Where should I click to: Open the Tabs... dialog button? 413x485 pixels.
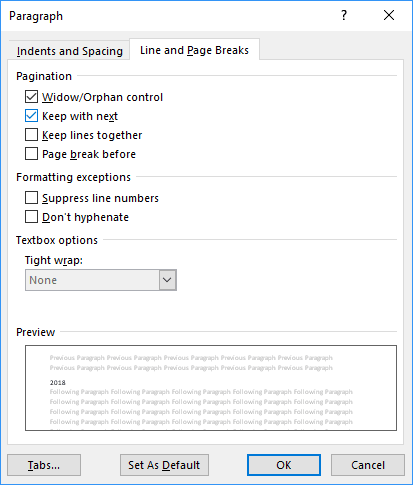(x=44, y=465)
